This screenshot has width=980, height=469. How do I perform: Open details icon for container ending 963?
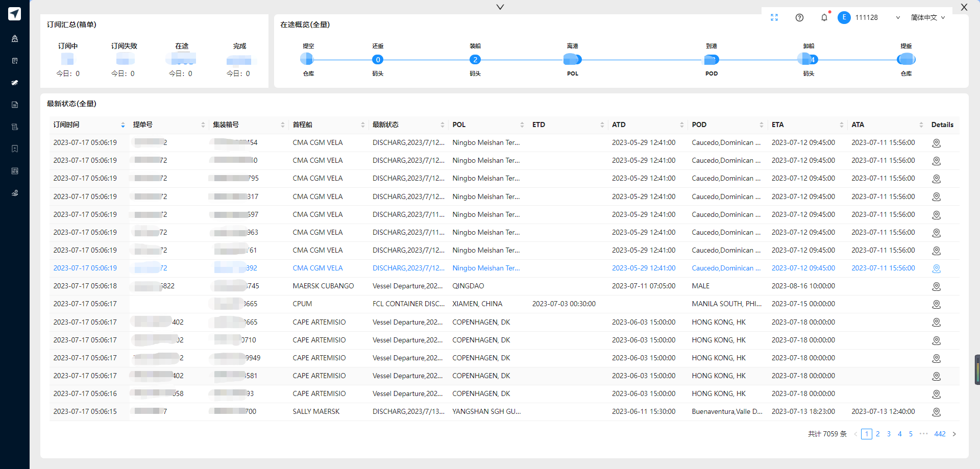936,233
